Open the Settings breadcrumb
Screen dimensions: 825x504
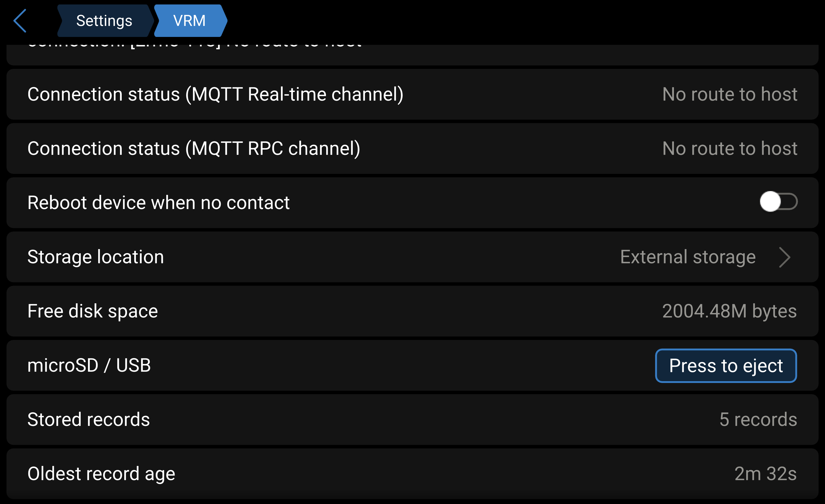[104, 21]
